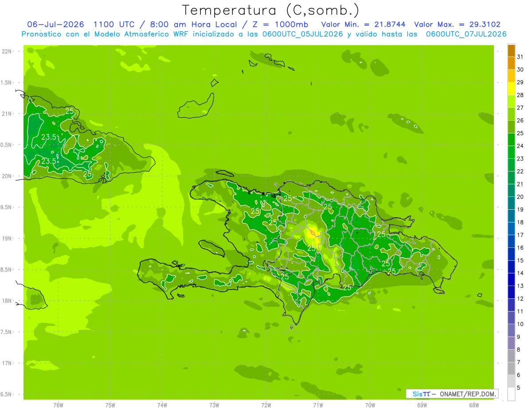Click the yellow 28 degree legend swatch
532x411 pixels.
click(x=511, y=89)
